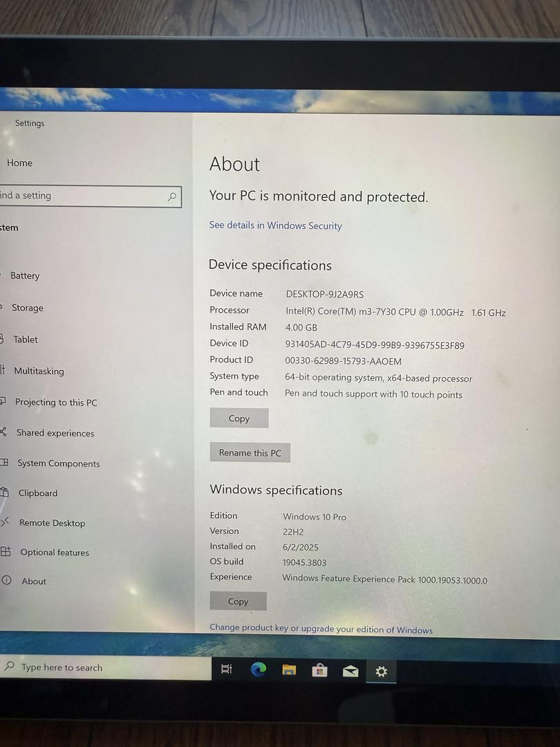Open File Explorer from the taskbar
560x747 pixels.
pyautogui.click(x=289, y=670)
